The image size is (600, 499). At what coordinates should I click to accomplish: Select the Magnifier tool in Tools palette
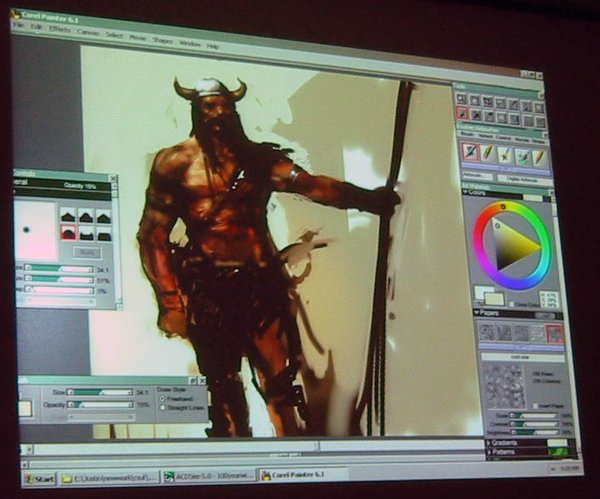pyautogui.click(x=462, y=100)
